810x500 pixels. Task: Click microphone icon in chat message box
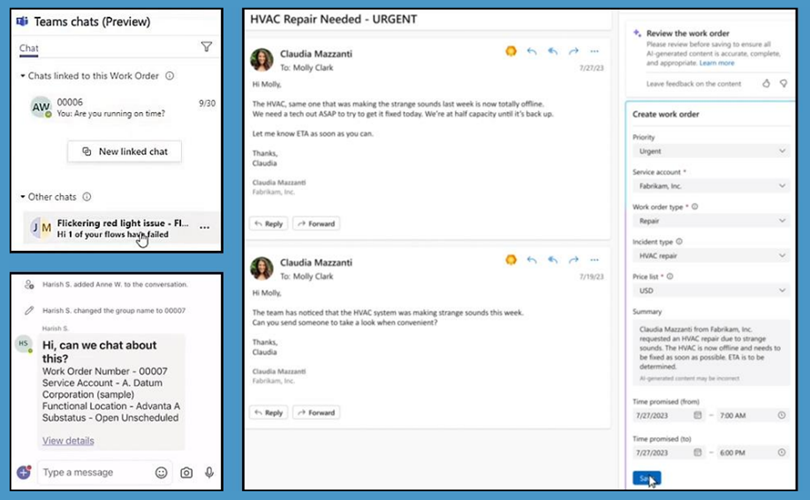[x=209, y=473]
